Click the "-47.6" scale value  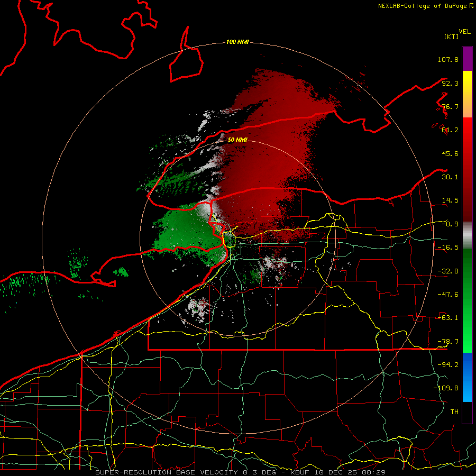448,295
